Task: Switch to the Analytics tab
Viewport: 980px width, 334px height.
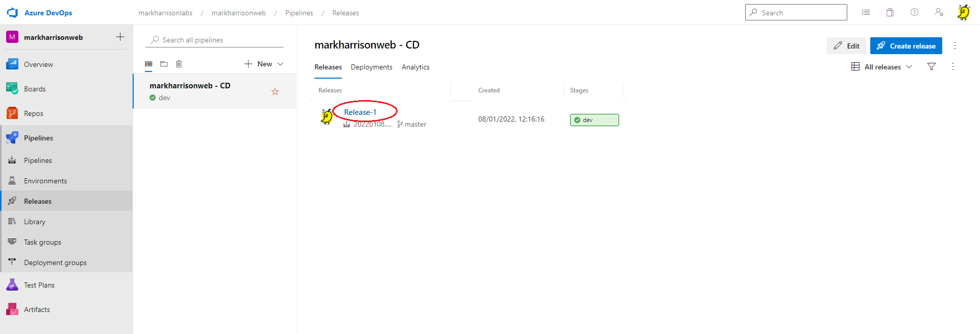Action: tap(415, 67)
